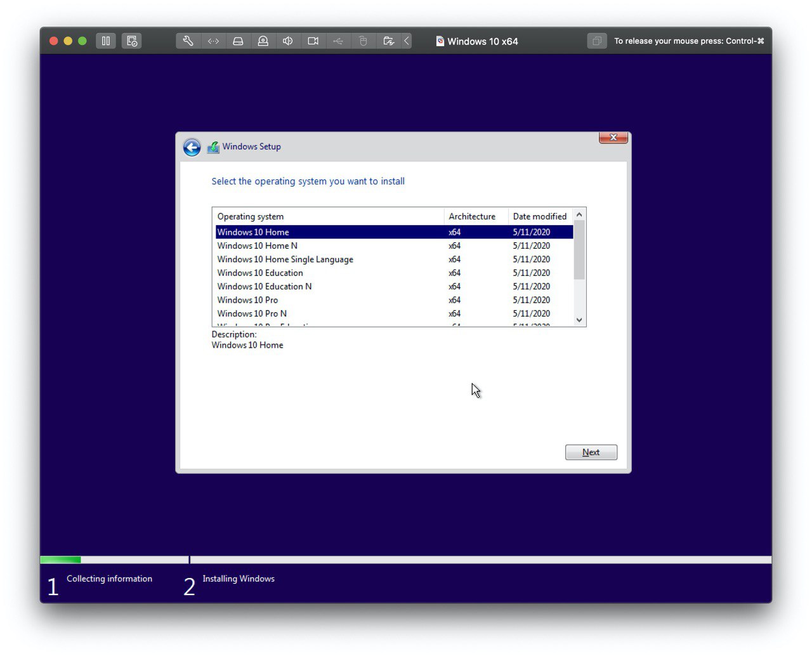Click the setup progress bar
The width and height of the screenshot is (812, 656).
[x=406, y=560]
